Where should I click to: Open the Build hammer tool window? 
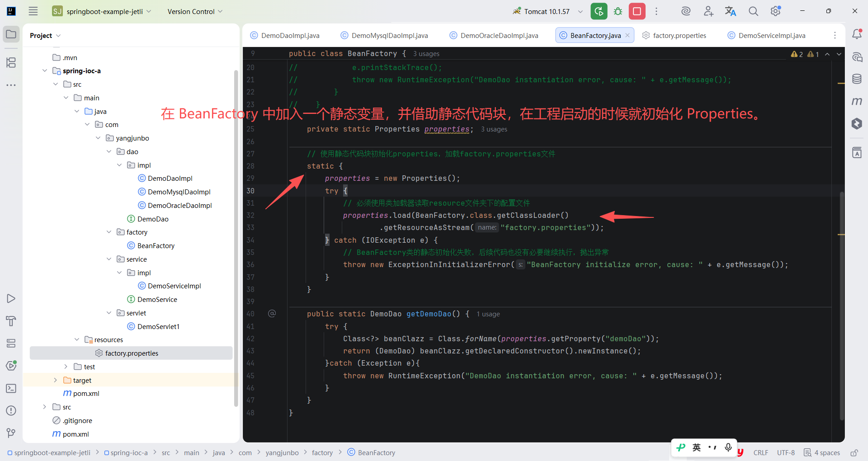(x=11, y=321)
